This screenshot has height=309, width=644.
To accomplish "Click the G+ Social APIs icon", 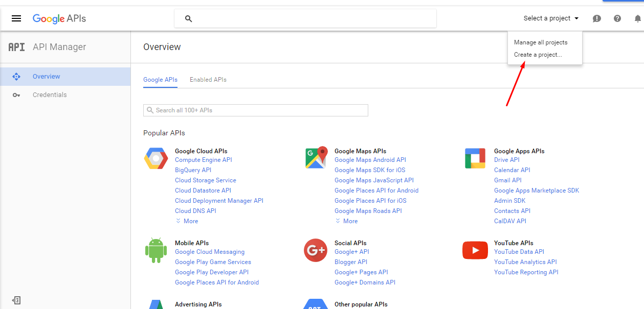I will 316,250.
